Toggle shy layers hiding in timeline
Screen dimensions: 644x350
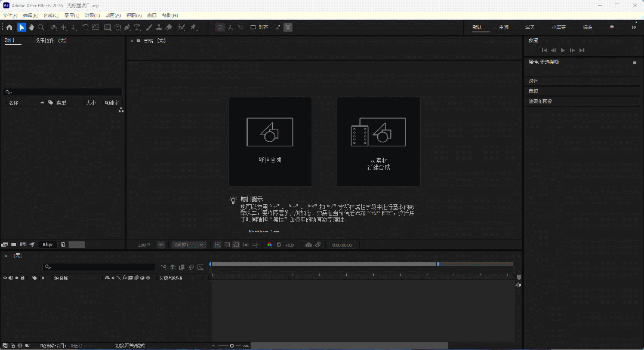point(172,267)
